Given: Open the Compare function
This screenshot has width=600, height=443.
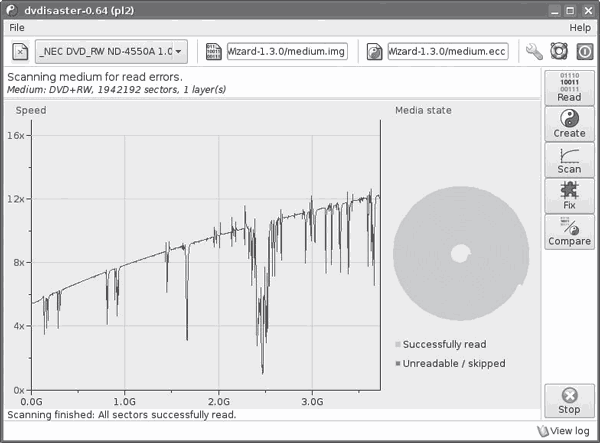Looking at the screenshot, I should pyautogui.click(x=569, y=232).
